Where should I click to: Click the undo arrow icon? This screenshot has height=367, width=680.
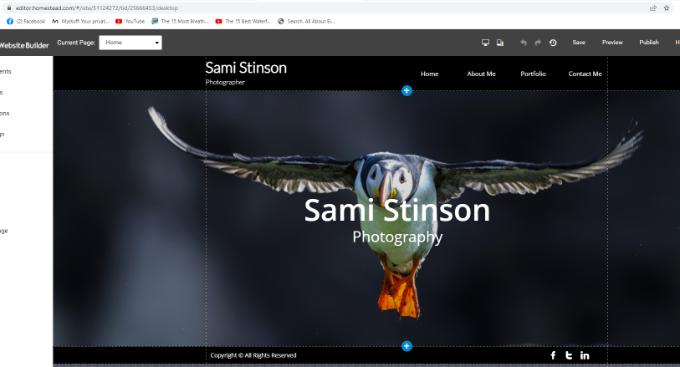coord(523,43)
